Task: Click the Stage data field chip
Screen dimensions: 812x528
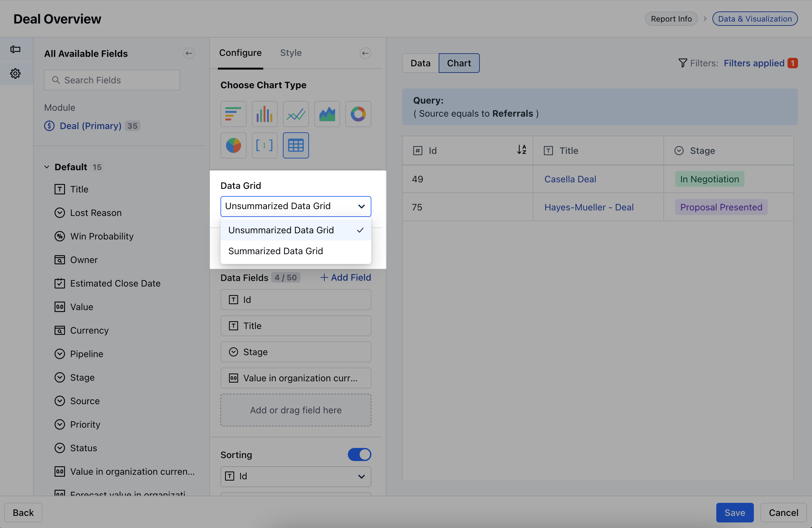Action: [296, 352]
